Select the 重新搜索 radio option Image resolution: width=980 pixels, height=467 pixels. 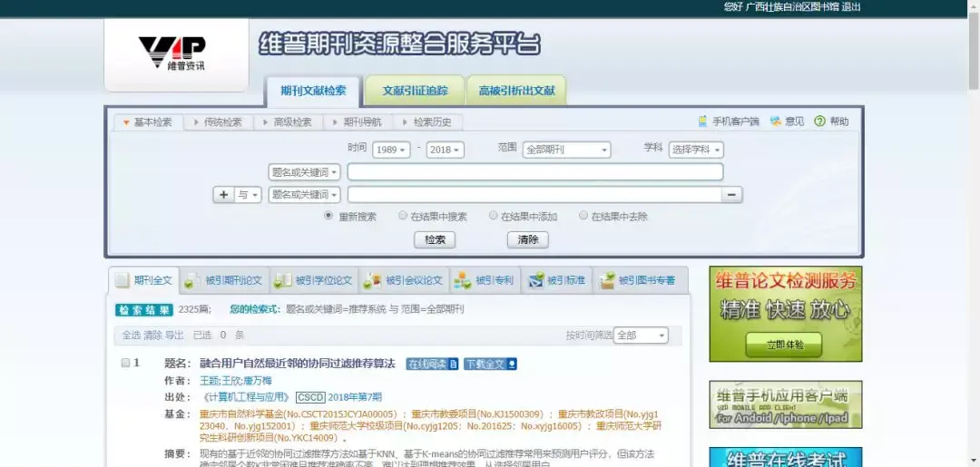coord(328,216)
